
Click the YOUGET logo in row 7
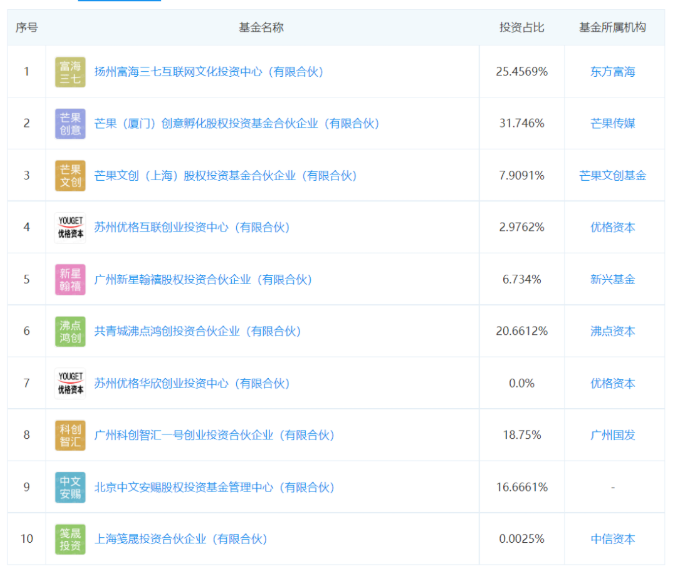pos(70,383)
